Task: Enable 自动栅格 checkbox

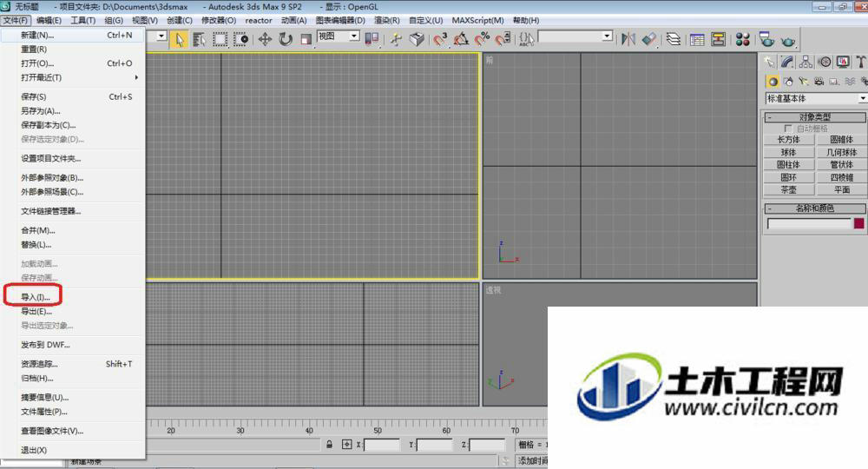Action: [788, 129]
